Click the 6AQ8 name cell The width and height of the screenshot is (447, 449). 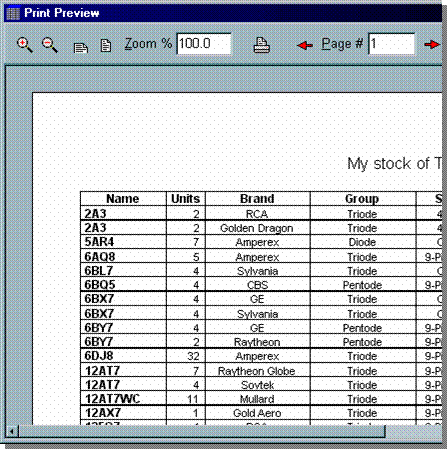coord(123,257)
